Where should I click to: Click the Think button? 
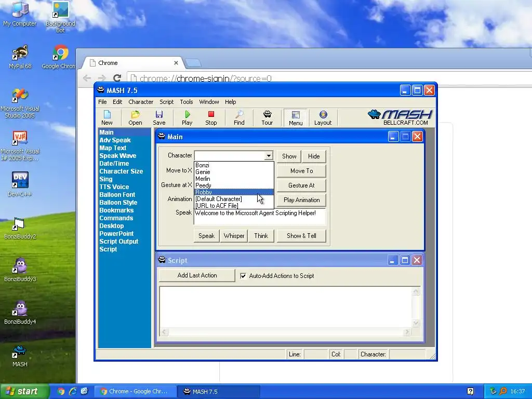pos(261,236)
